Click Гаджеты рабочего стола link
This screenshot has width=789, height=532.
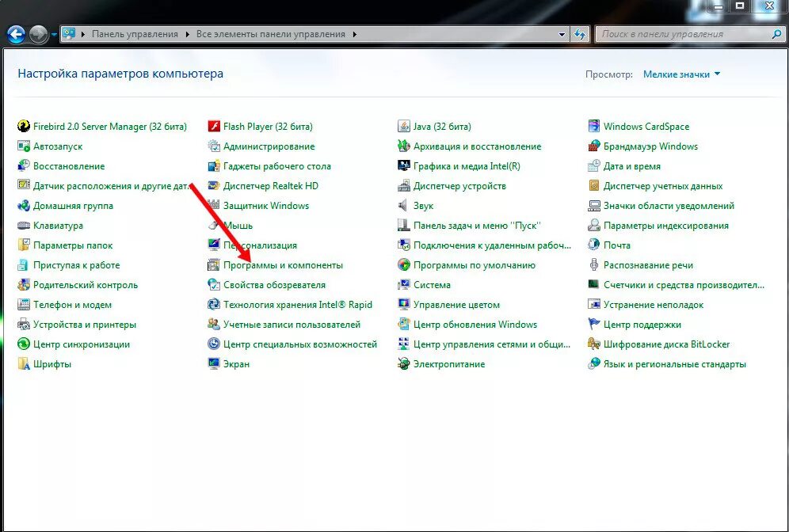click(276, 166)
